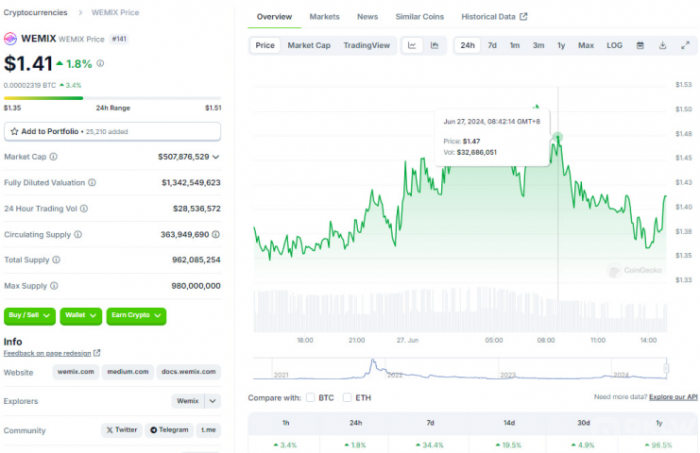Open the Buy / Sell dropdown

29,316
